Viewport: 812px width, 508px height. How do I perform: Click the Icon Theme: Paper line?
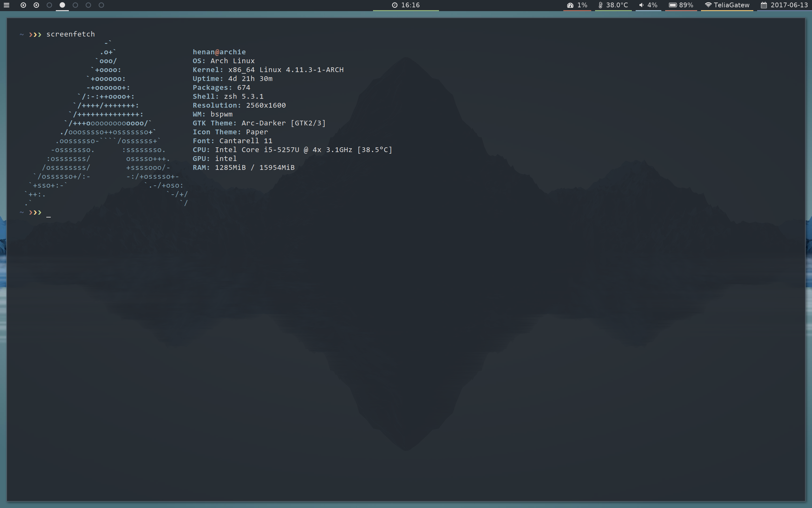[x=230, y=132]
